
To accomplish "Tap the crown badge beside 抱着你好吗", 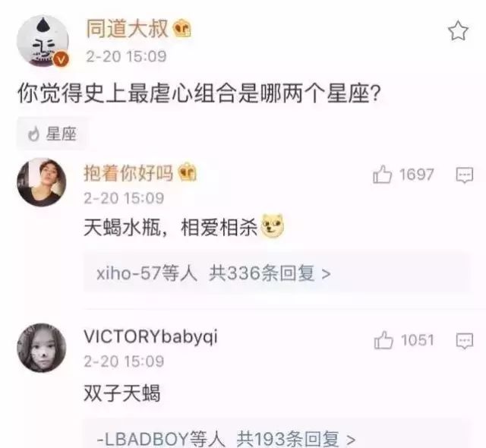I will click(188, 172).
